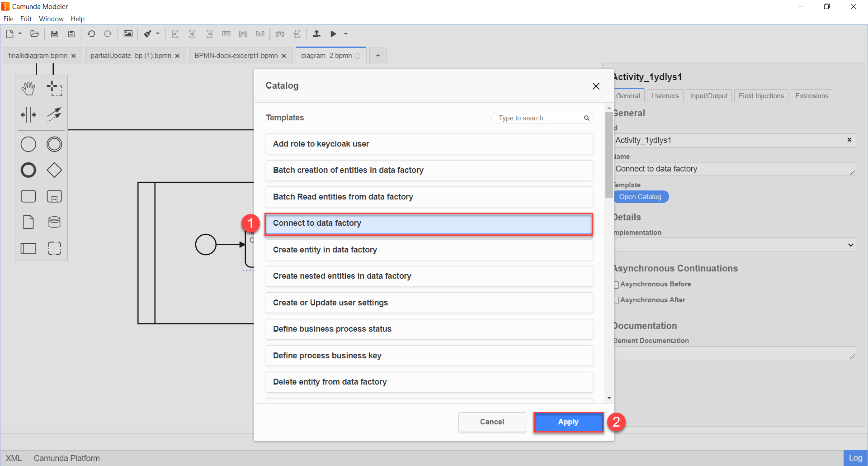Select 'Delete entity from data factory' template

[x=429, y=382]
